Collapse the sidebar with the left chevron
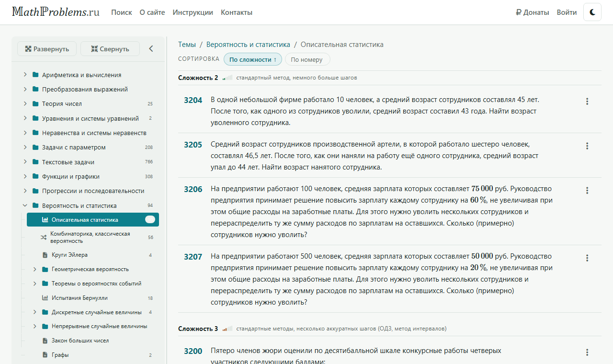 click(x=151, y=49)
